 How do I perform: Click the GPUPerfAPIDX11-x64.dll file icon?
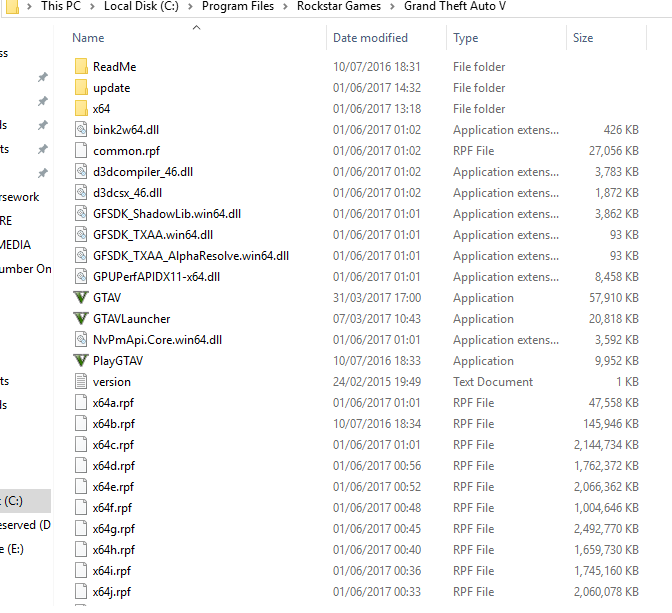tap(81, 276)
